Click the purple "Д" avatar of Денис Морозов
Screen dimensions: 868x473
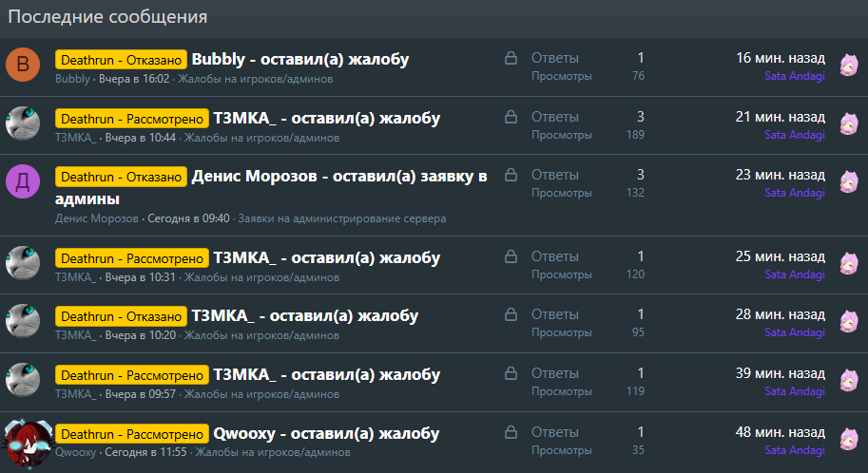click(23, 181)
